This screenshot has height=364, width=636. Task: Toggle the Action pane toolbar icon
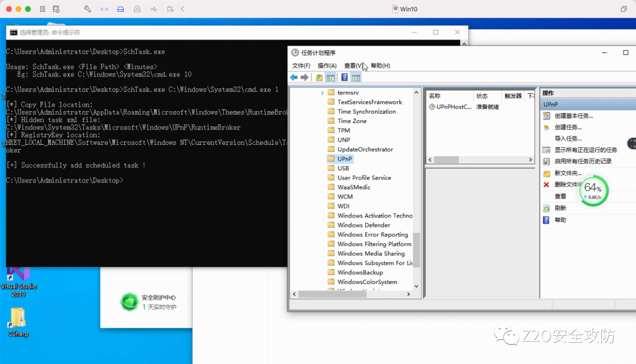(356, 78)
